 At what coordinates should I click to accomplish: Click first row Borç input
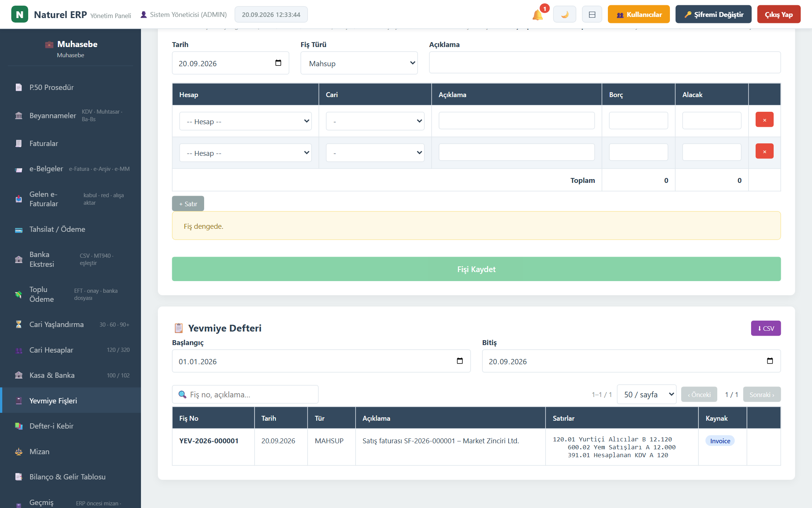pyautogui.click(x=638, y=120)
